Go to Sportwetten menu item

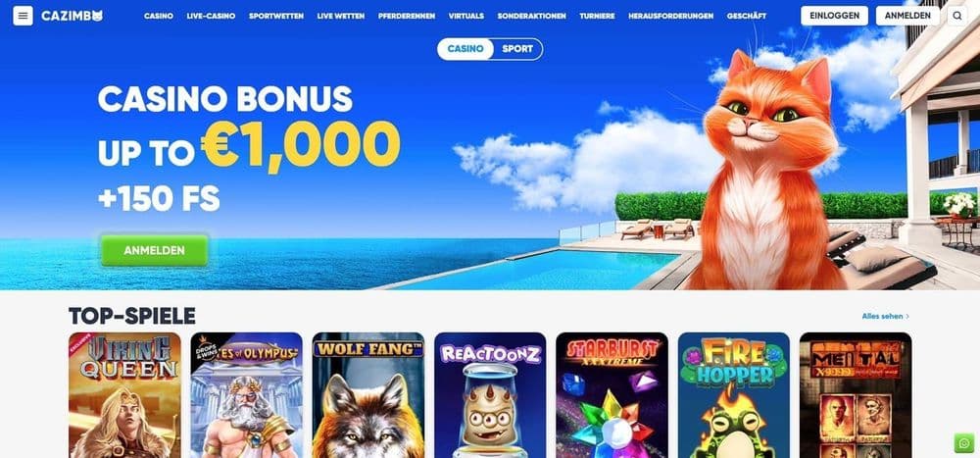click(276, 17)
